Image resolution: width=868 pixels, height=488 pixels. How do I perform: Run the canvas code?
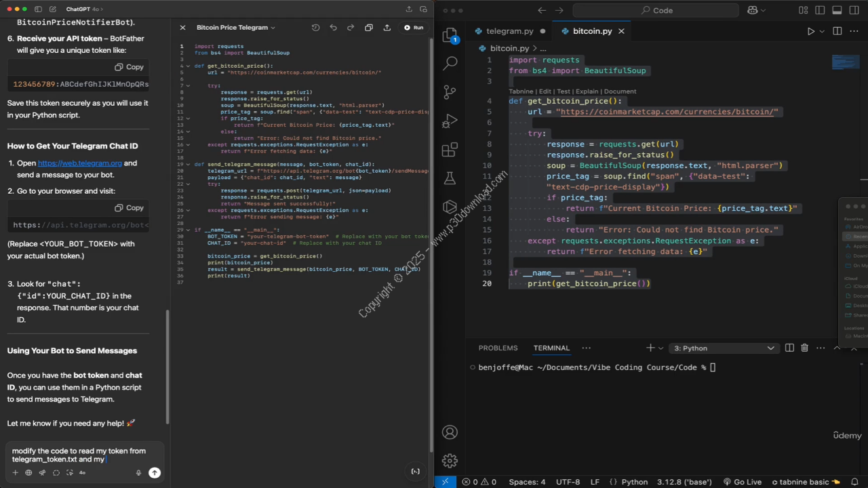[414, 28]
